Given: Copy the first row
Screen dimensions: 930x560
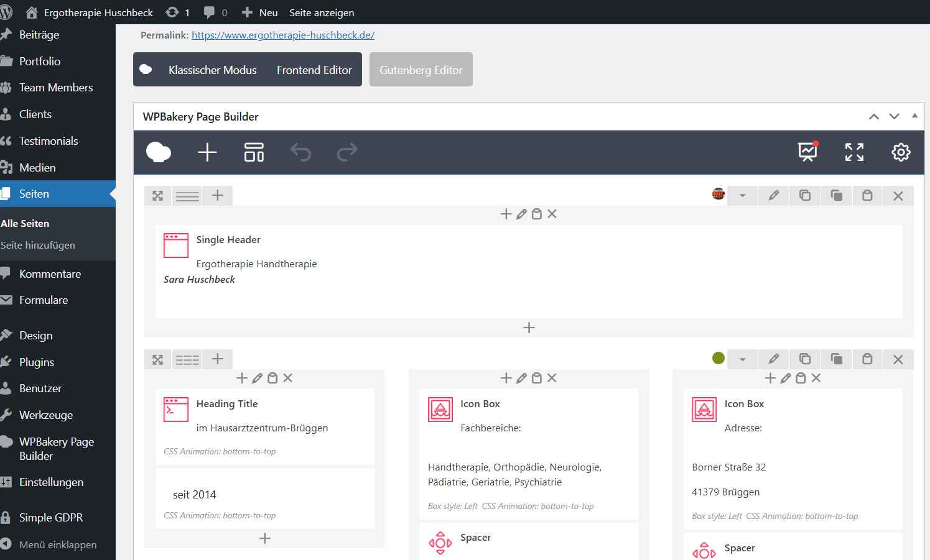Looking at the screenshot, I should click(805, 196).
